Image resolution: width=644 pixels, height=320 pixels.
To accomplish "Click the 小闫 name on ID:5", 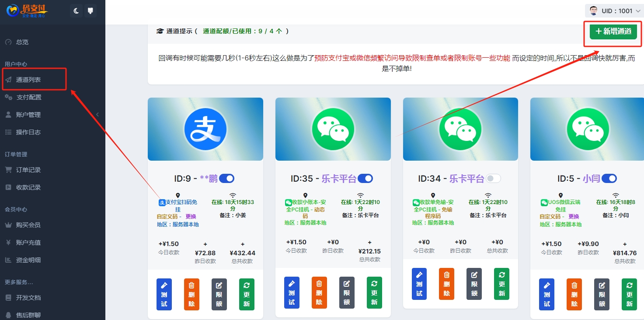I will point(592,179).
